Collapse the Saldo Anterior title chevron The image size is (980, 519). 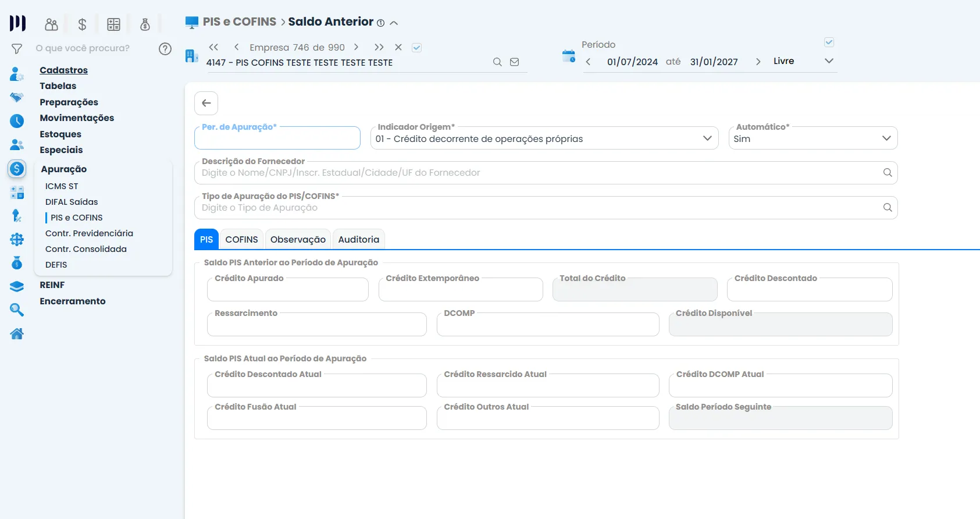(394, 23)
